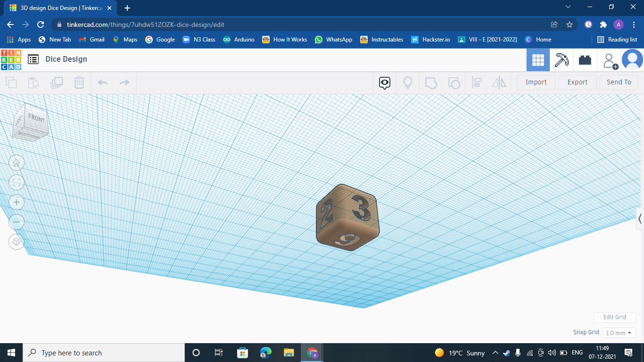Screen dimensions: 644x362
Task: Open the designs list icon
Action: click(33, 59)
